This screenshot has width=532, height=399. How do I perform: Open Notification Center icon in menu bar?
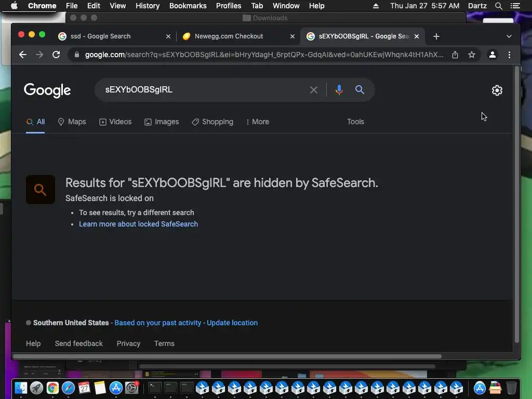(515, 6)
